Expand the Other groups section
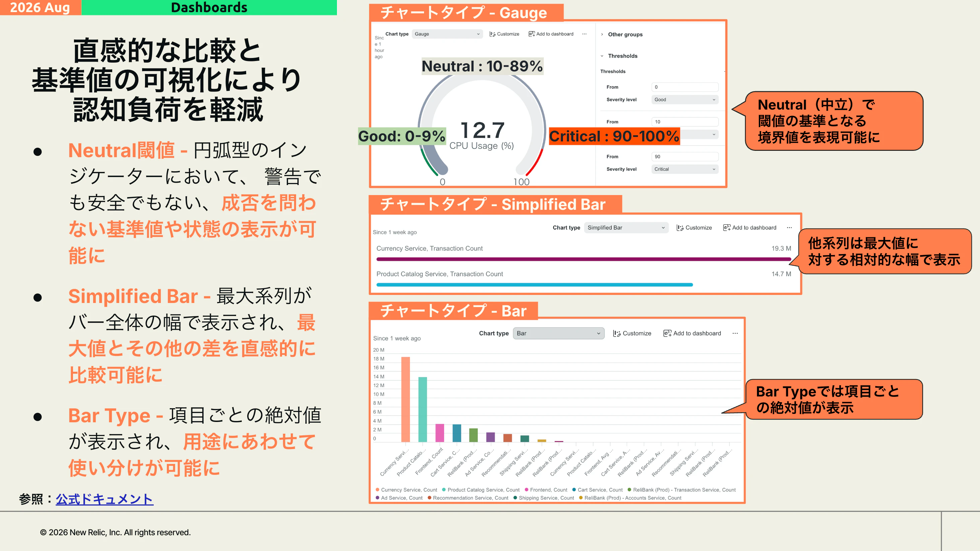 click(x=622, y=34)
